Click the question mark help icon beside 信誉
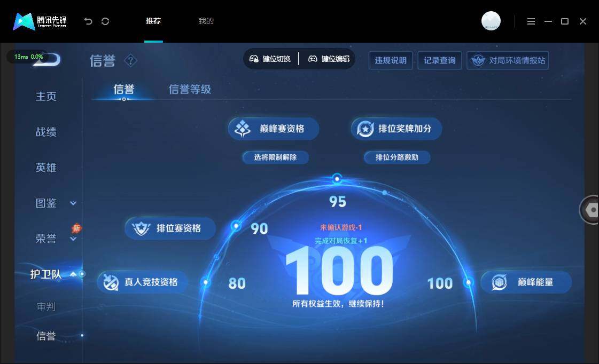Screen dimensions: 599x364 click(x=131, y=60)
